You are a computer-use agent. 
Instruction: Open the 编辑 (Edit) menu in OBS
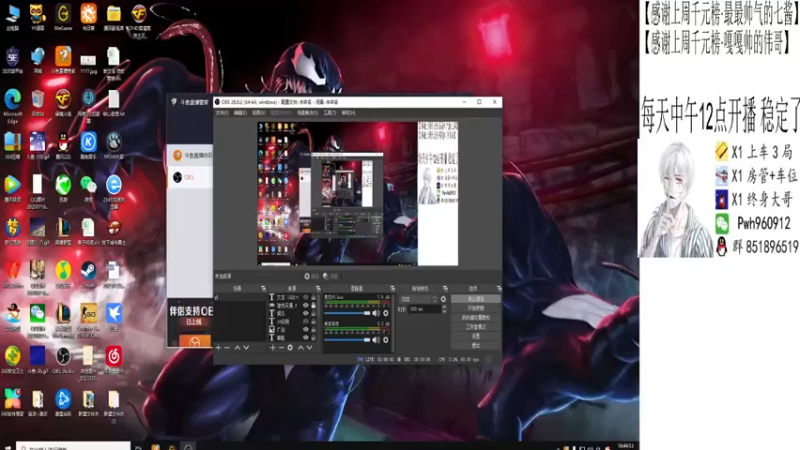[240, 113]
